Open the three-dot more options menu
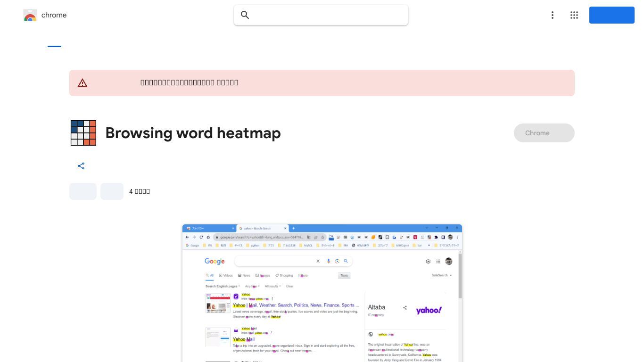Screen dimensions: 644x362 click(553, 15)
